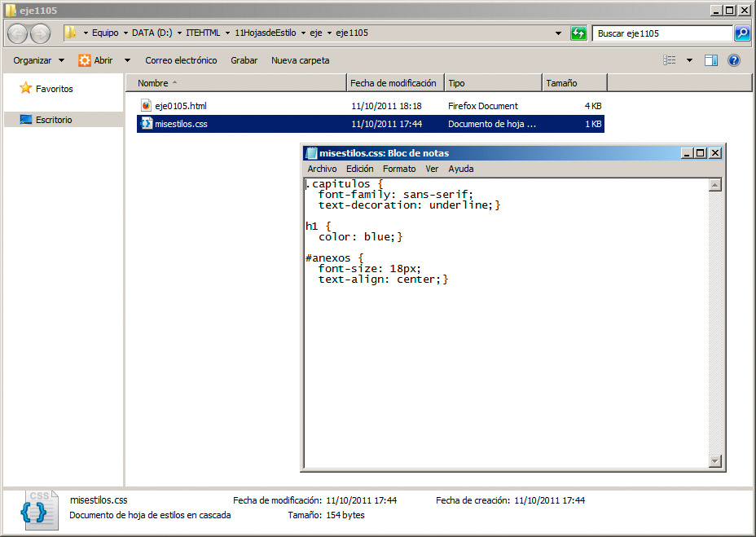Navigate to DATA (D:) in breadcrumb
Viewport: 756px width, 537px height.
tap(152, 33)
